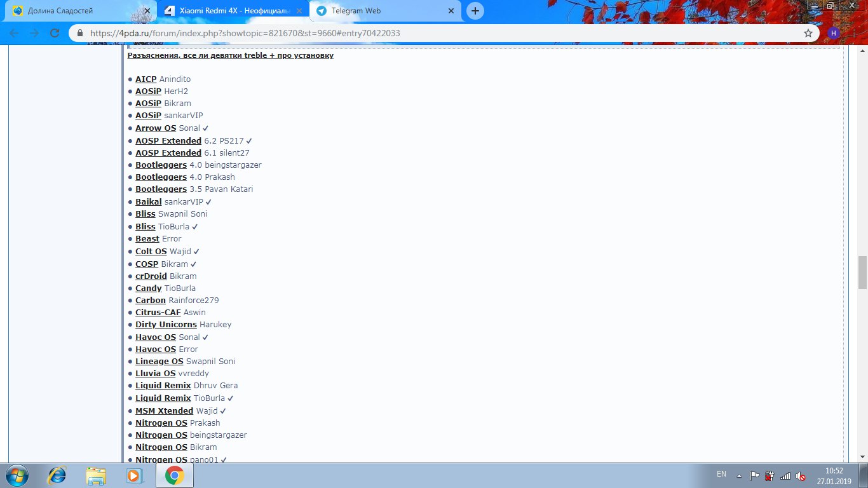Open Nitrogen OS Prakash link
Screen dimensions: 868x488
click(x=161, y=423)
